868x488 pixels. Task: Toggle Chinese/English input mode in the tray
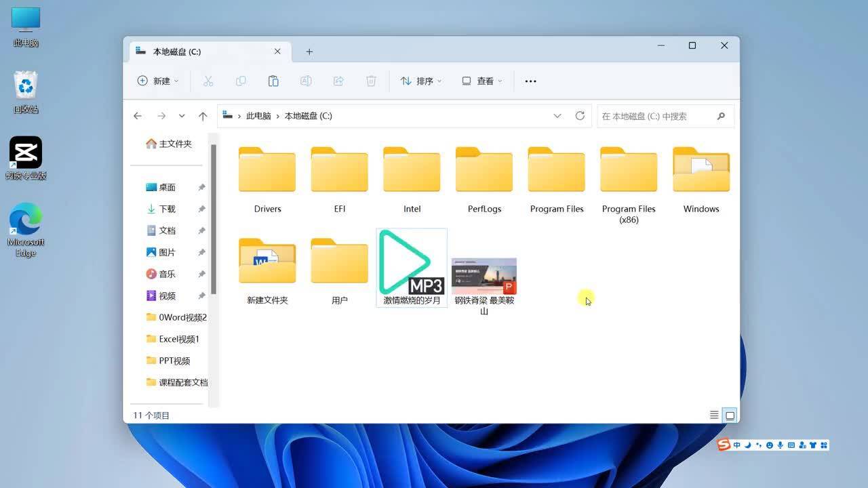(735, 445)
